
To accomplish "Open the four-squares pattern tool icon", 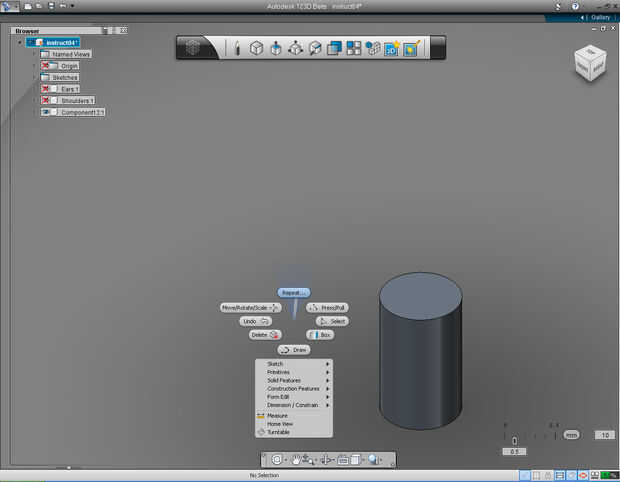I will click(353, 48).
